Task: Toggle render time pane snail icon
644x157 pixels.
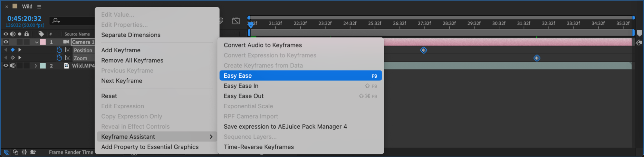Action: (33, 152)
